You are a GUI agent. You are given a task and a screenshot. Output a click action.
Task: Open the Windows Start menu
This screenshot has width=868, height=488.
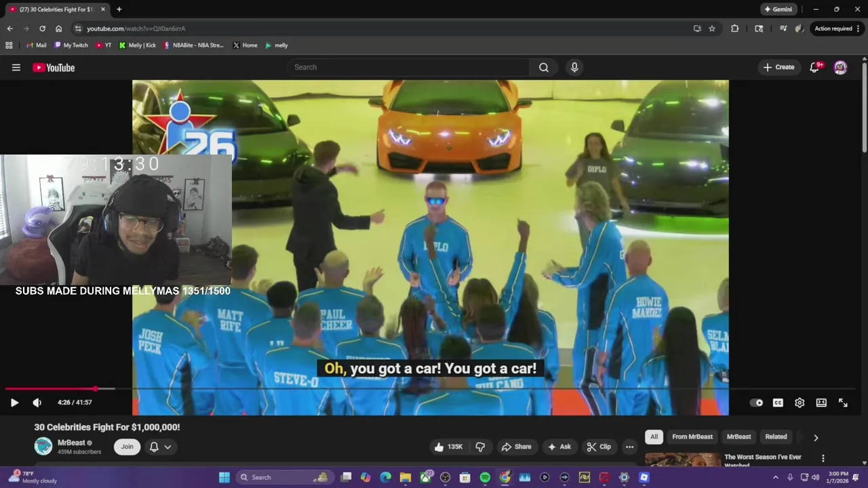point(224,477)
